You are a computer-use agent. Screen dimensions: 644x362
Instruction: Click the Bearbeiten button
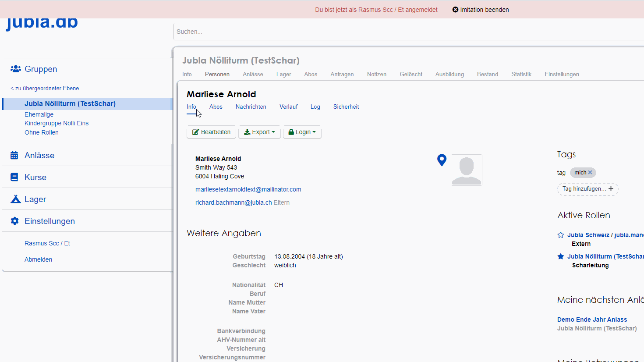[211, 132]
